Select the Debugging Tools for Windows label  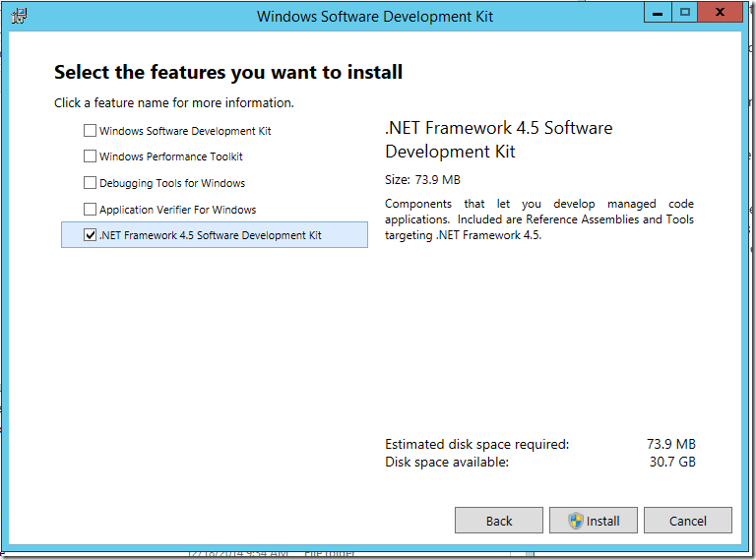coord(172,183)
